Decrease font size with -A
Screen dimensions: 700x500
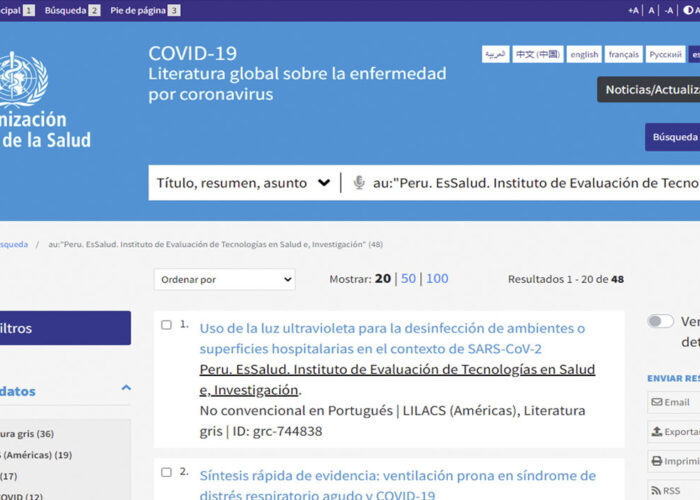668,10
